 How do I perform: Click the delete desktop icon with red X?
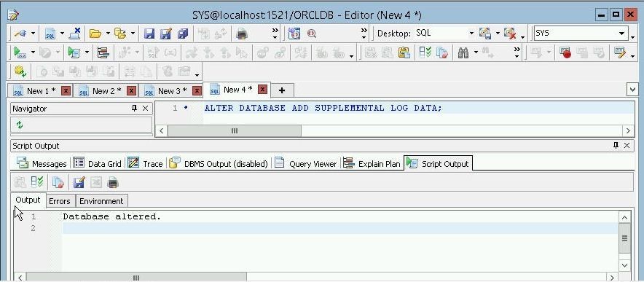pyautogui.click(x=510, y=34)
